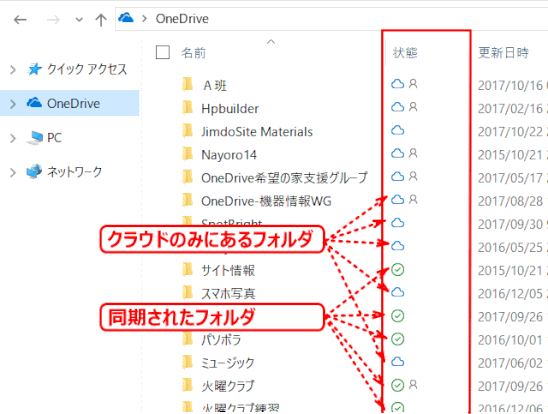
Task: Select クイック アクセス in navigation pane
Action: point(87,69)
